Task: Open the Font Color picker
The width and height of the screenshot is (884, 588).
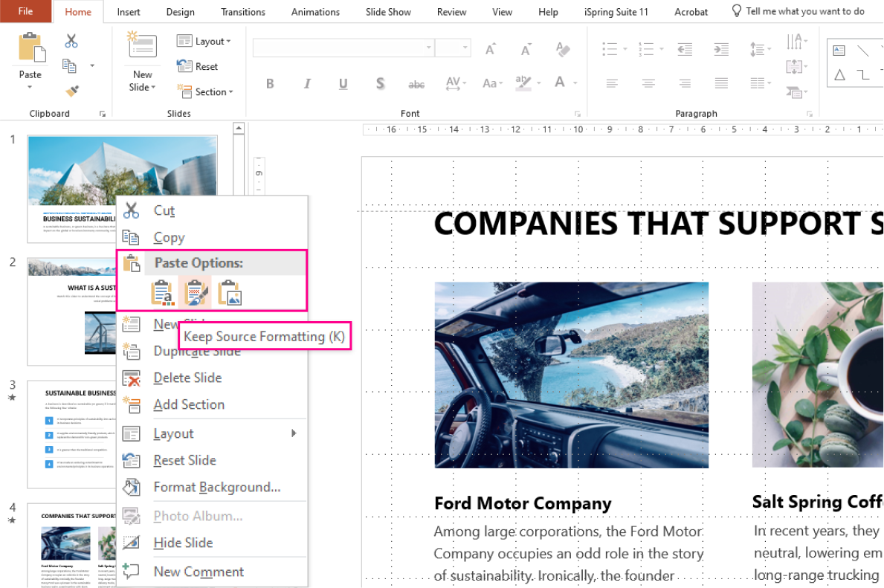Action: (x=566, y=83)
